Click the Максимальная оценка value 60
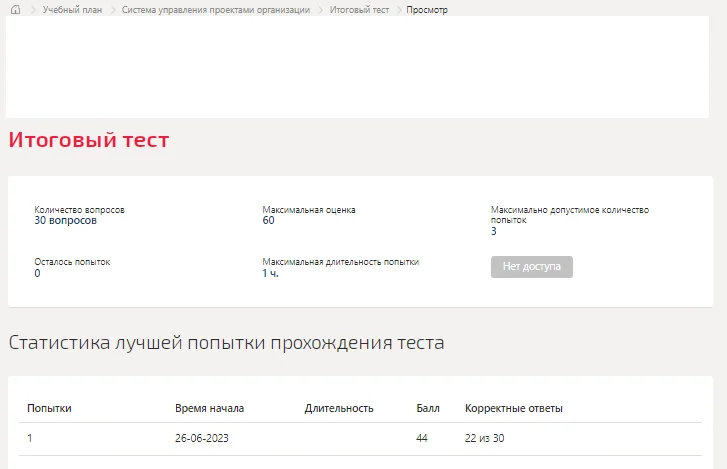This screenshot has width=727, height=469. 268,221
